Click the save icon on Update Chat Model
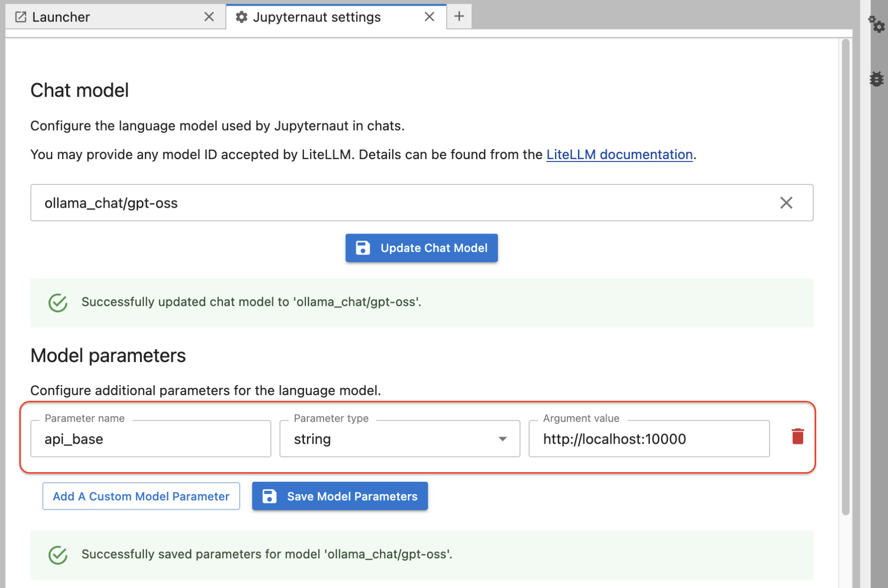888x588 pixels. pyautogui.click(x=363, y=248)
